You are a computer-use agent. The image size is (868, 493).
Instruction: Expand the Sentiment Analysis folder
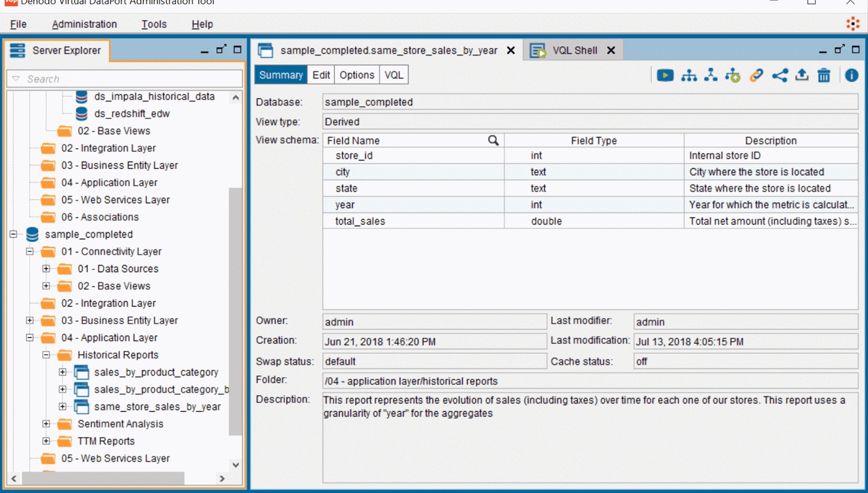click(x=46, y=424)
